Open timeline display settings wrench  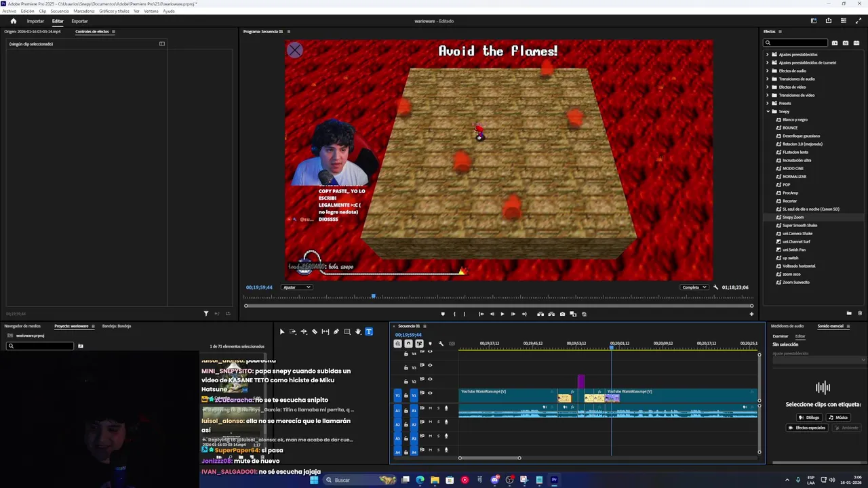coord(441,344)
